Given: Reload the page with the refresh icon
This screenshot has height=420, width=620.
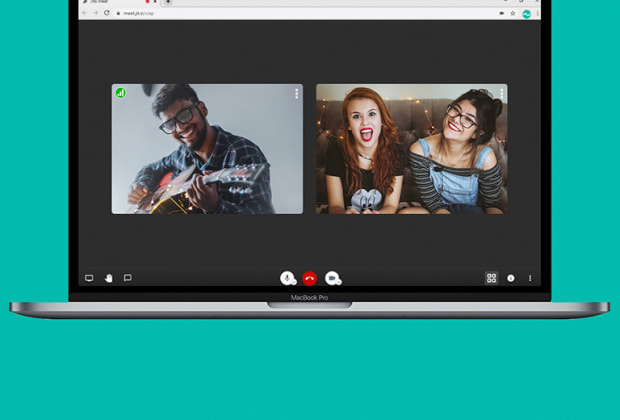Looking at the screenshot, I should pos(107,14).
